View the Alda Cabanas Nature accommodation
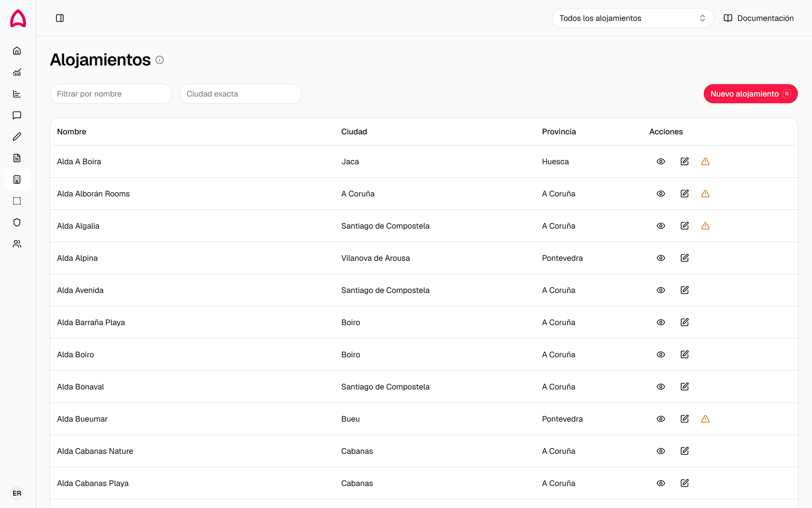 [x=661, y=451]
